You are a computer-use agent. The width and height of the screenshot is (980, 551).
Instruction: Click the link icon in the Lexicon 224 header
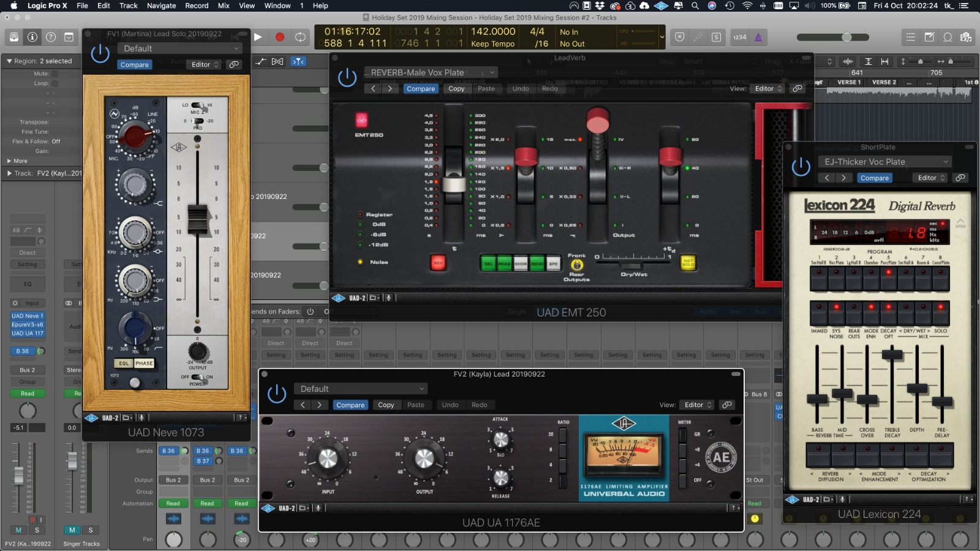(x=960, y=178)
